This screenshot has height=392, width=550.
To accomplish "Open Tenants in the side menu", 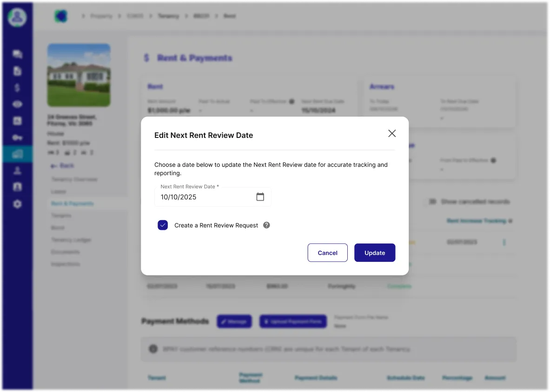I will 61,216.
